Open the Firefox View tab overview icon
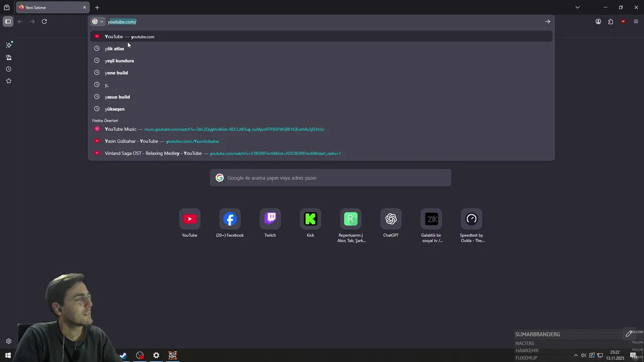 (x=7, y=8)
